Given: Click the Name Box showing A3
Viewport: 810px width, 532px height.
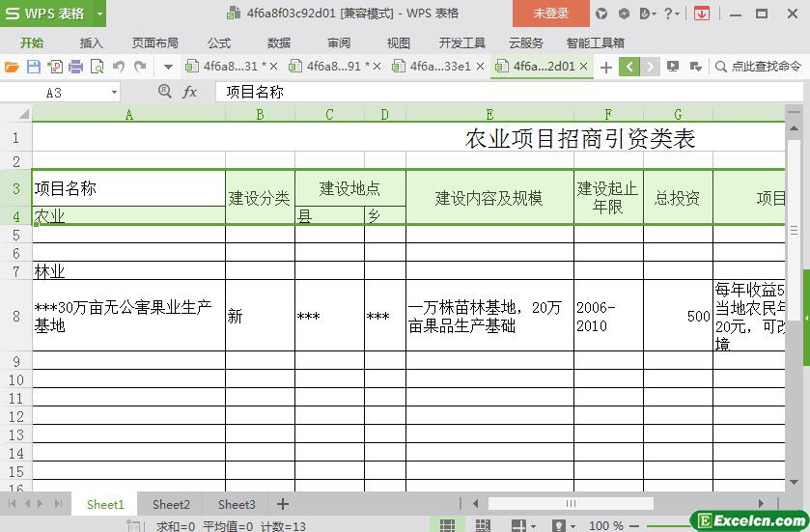Looking at the screenshot, I should (54, 93).
